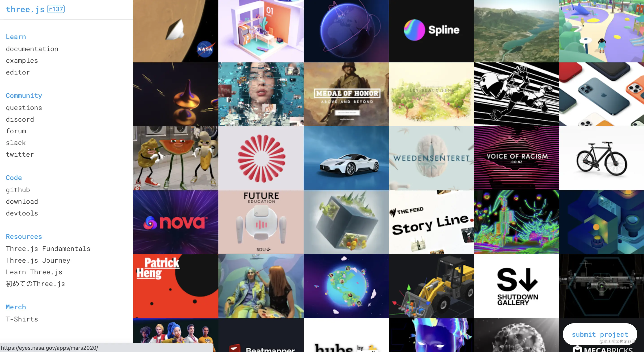Navigate to the Resources section
Screen dimensions: 644x352
pyautogui.click(x=24, y=236)
